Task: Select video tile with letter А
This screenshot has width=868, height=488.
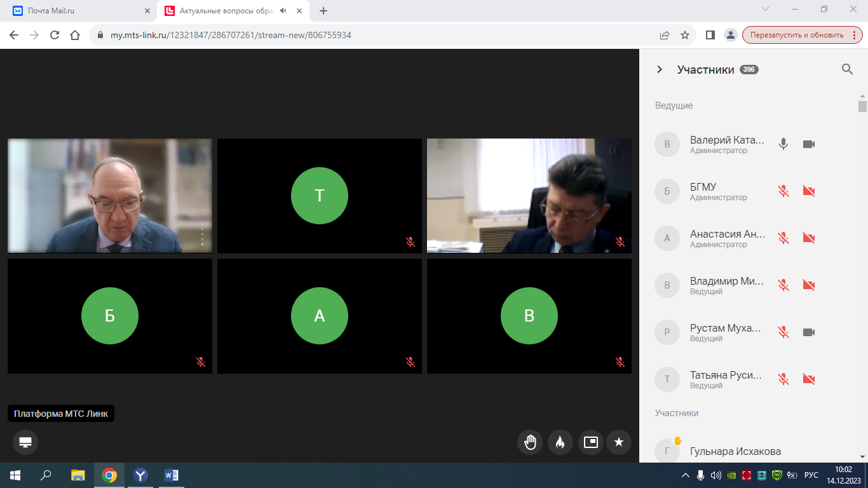Action: coord(320,316)
